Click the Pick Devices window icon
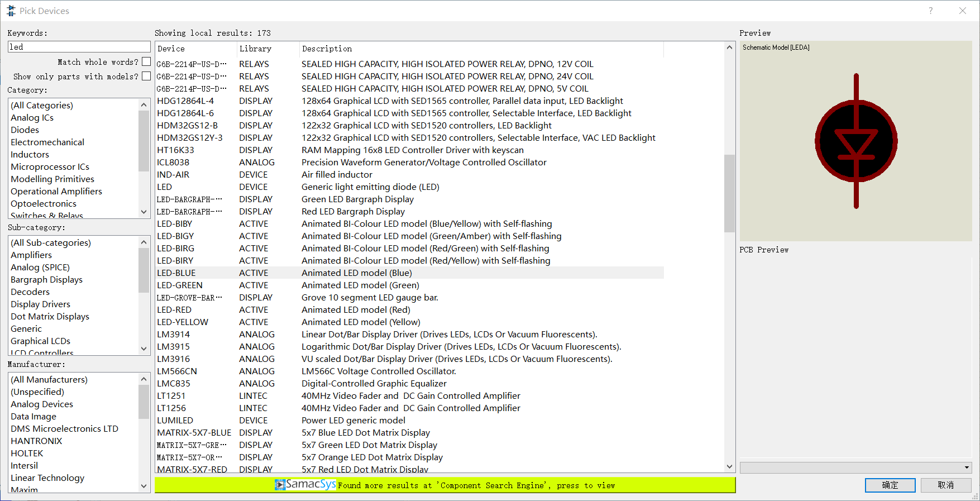 pyautogui.click(x=11, y=11)
